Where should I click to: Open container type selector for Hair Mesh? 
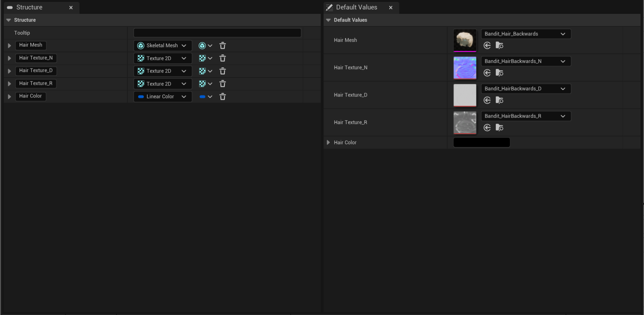click(206, 46)
